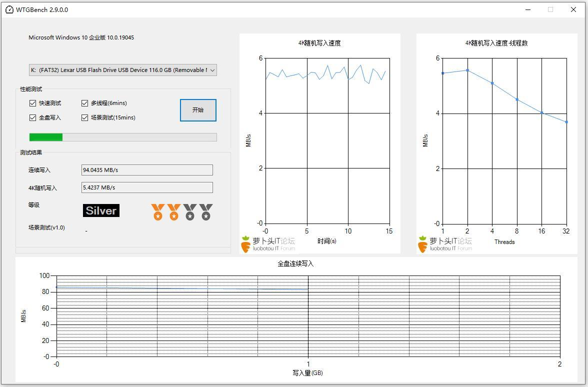Click the first gray medal icon
The width and height of the screenshot is (588, 387).
pos(190,212)
